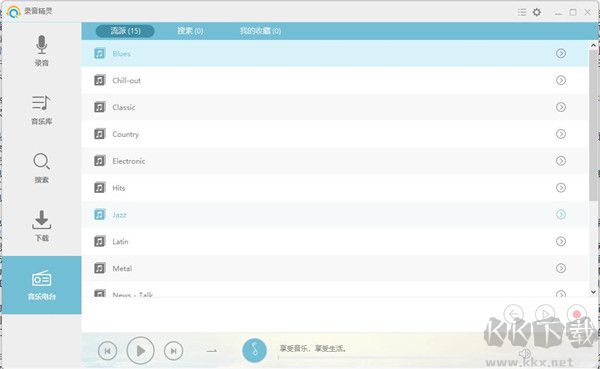Viewport: 600px width, 369px height.
Task: Click the red record circle button
Action: 577,314
